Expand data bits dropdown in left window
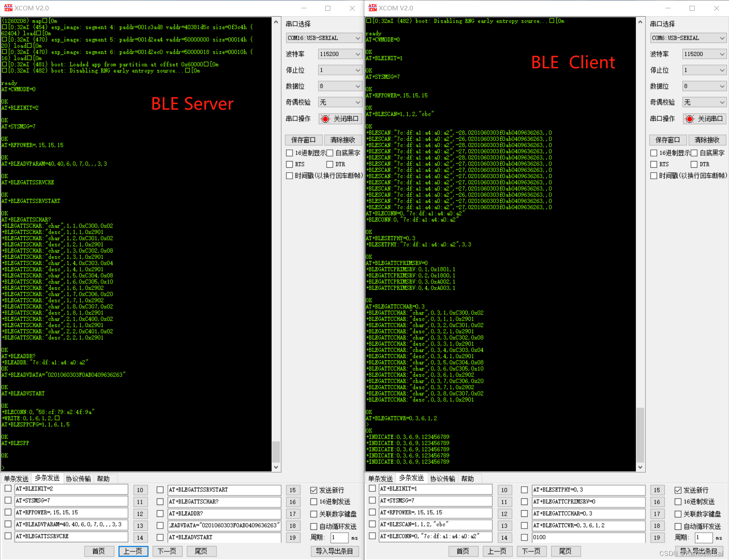The width and height of the screenshot is (729, 560). tap(340, 86)
